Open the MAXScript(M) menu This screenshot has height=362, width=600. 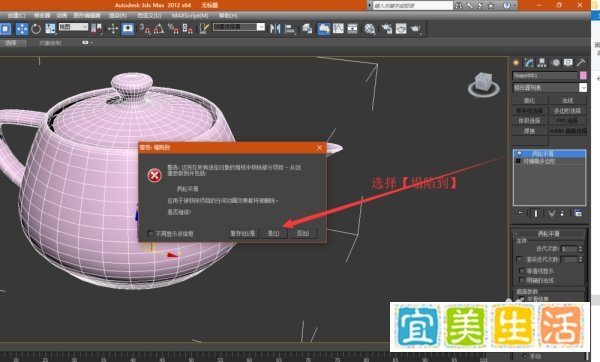point(190,15)
